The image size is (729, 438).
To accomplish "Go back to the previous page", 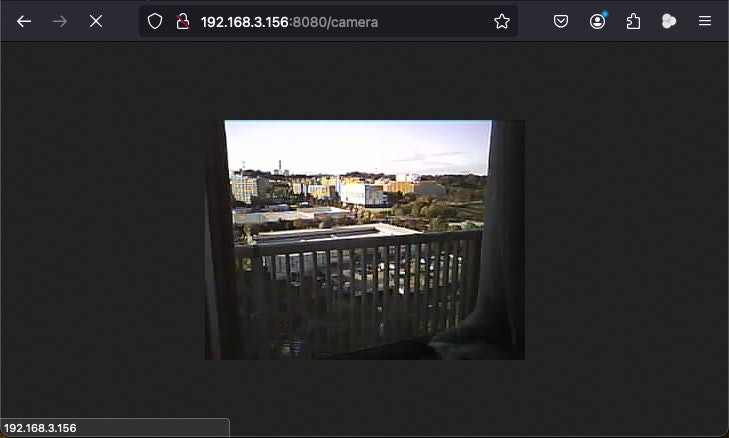I will [24, 21].
